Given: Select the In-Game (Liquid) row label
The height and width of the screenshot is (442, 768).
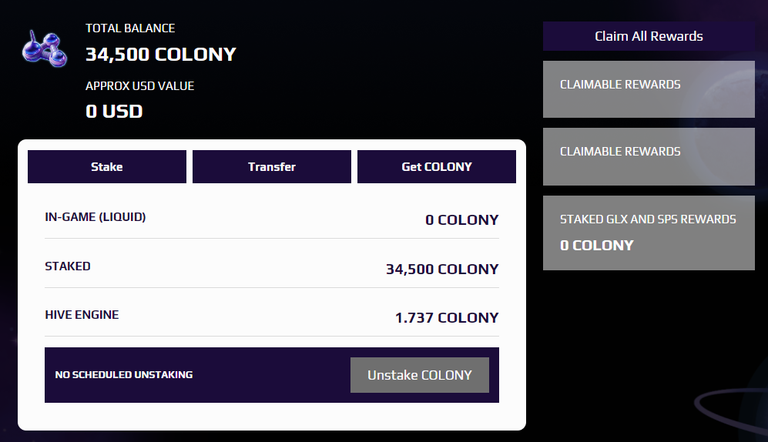Looking at the screenshot, I should 96,217.
